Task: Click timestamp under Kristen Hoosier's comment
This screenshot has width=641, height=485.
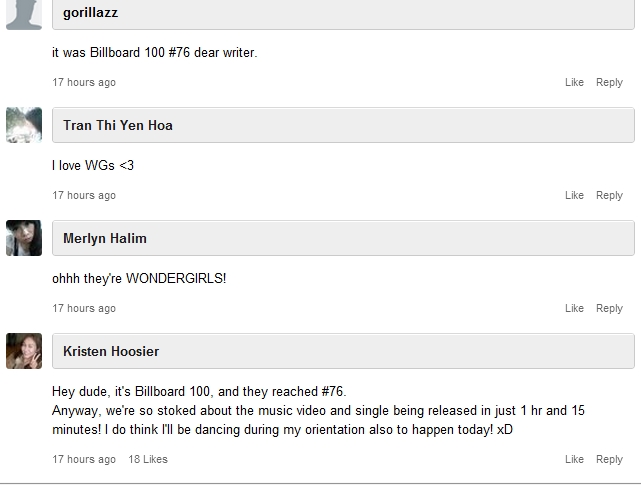Action: click(84, 459)
